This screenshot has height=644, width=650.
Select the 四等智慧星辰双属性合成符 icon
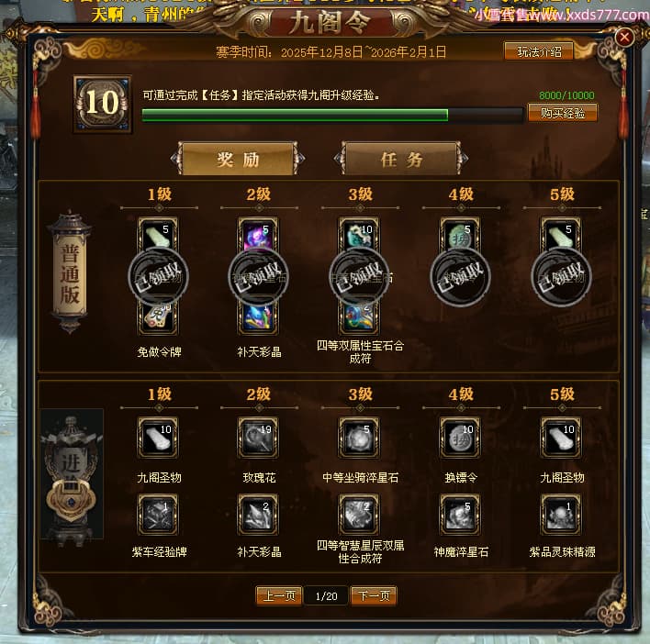coord(359,515)
